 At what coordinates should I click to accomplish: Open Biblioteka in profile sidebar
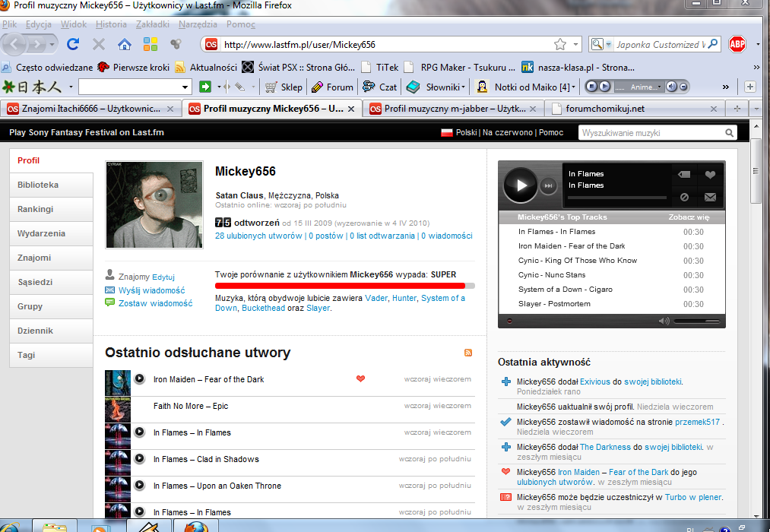(51, 185)
